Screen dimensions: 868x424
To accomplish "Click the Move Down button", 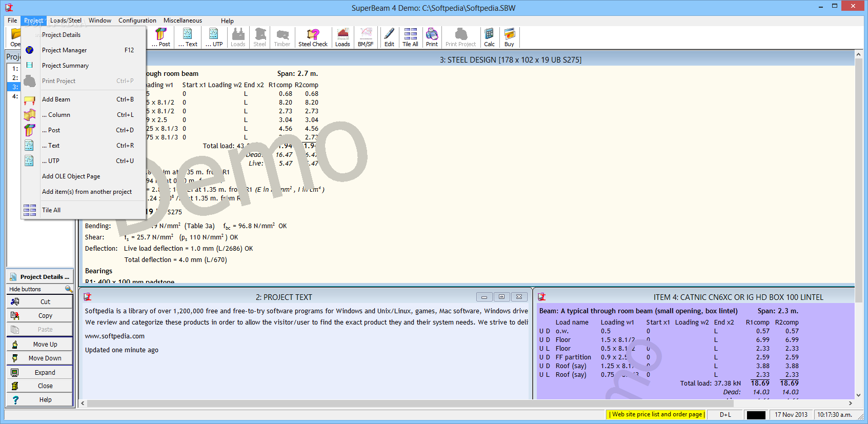I will (39, 358).
